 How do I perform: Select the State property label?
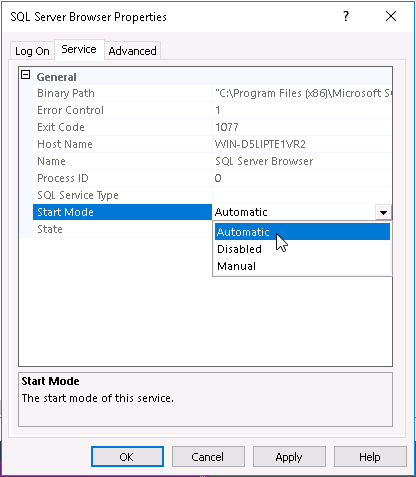(50, 229)
